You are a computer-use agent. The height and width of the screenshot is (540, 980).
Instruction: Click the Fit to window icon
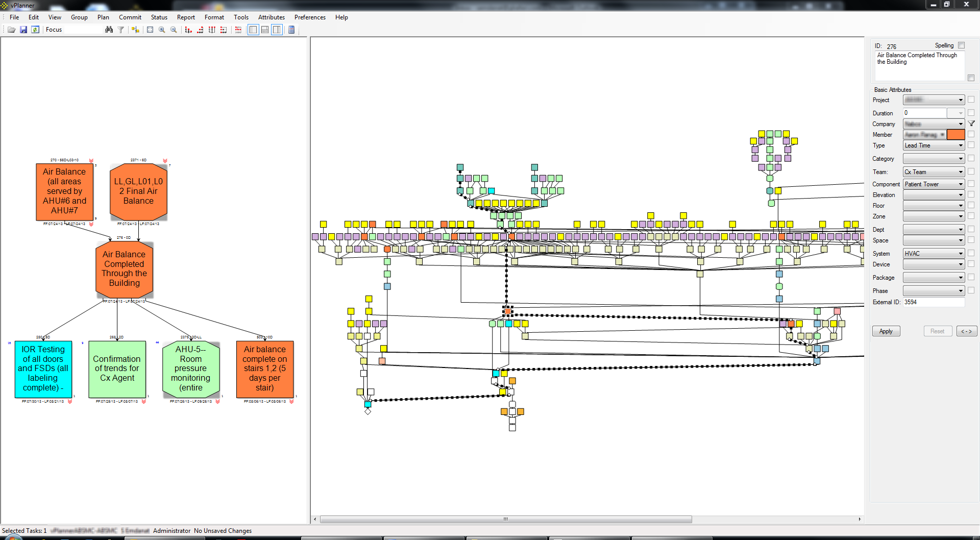[x=150, y=30]
